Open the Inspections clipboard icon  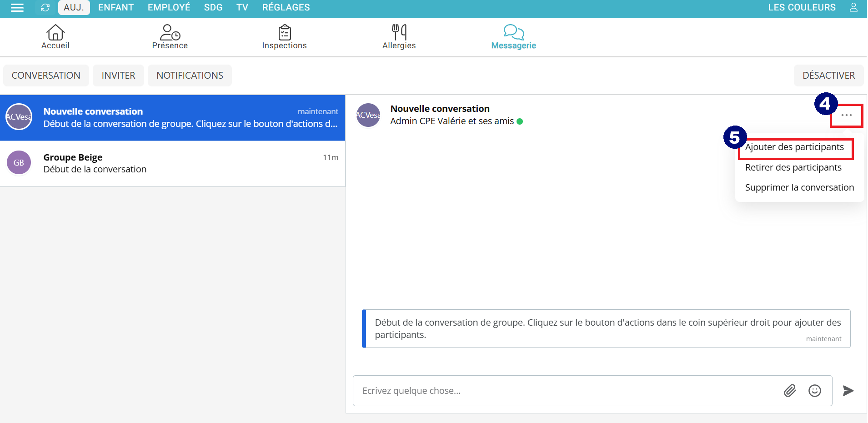(x=285, y=36)
